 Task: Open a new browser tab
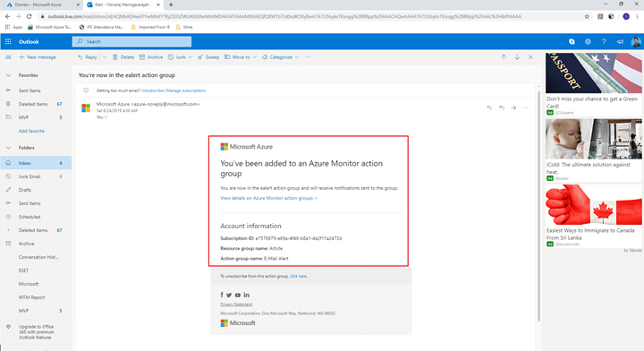pyautogui.click(x=171, y=5)
